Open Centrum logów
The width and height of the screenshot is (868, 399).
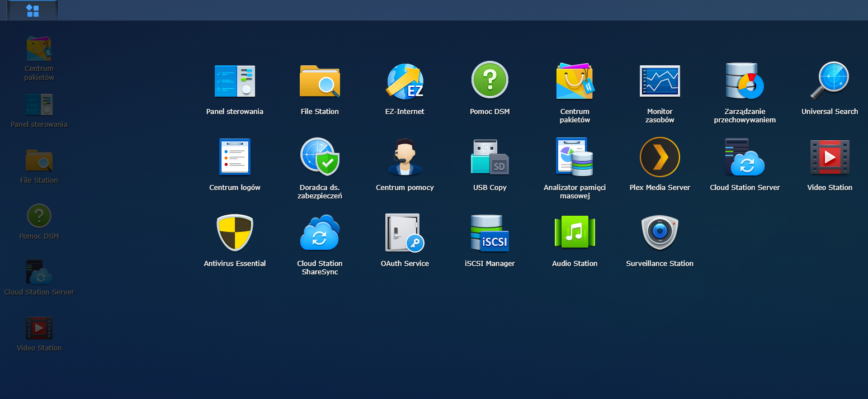235,156
